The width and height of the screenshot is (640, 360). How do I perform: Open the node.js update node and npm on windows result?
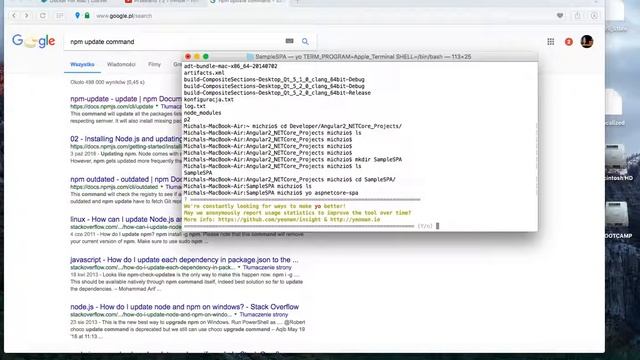click(x=184, y=307)
